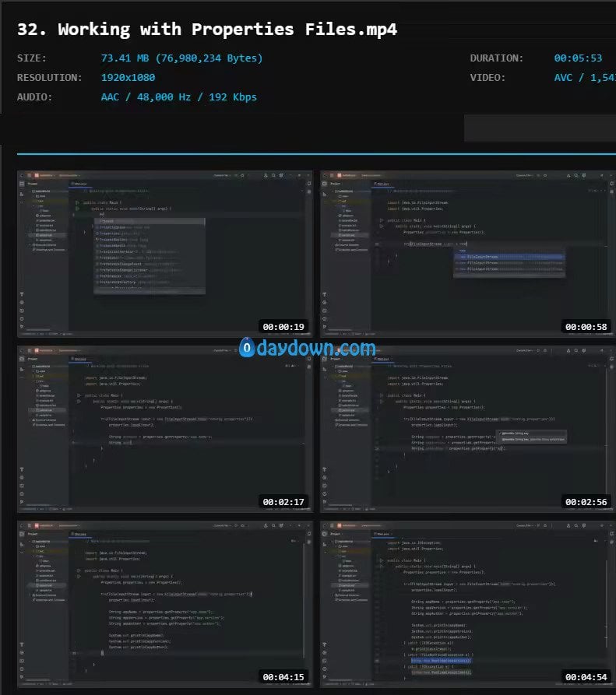
Task: Select the Main.java editor tab in the 00:04:15 thumbnail
Action: [x=79, y=535]
